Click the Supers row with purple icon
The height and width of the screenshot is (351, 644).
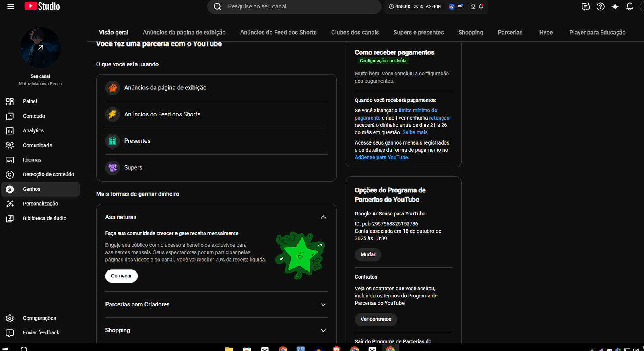coord(217,167)
